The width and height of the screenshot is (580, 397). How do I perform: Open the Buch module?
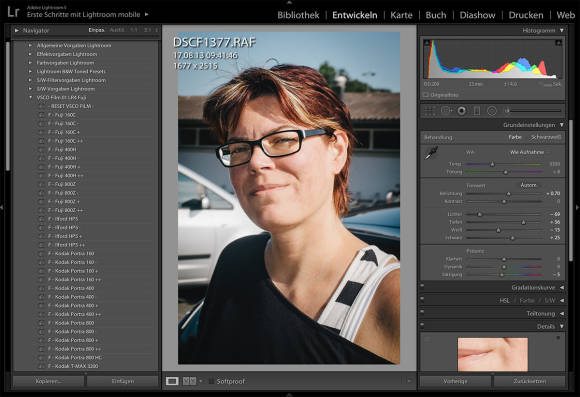tap(436, 15)
